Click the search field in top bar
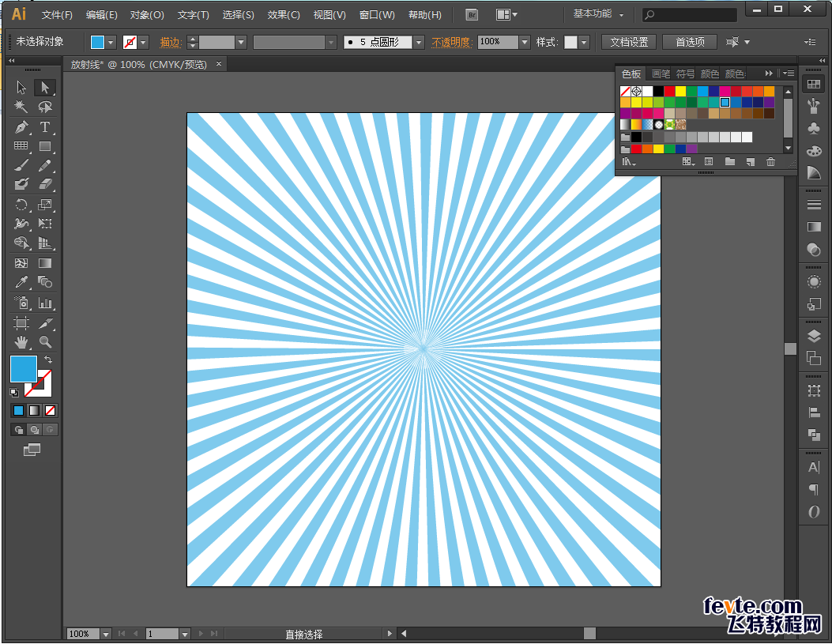Screen dimensions: 832x644 [x=689, y=15]
